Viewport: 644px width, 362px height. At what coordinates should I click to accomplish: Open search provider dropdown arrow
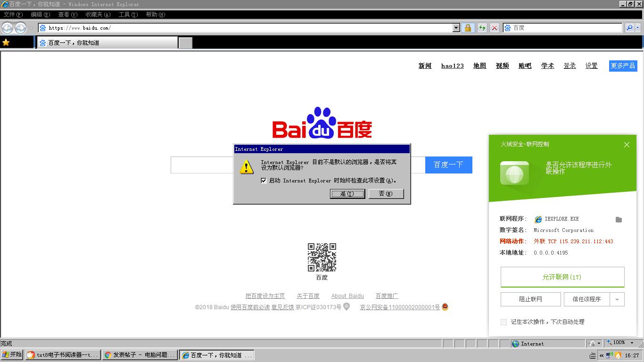[x=638, y=28]
